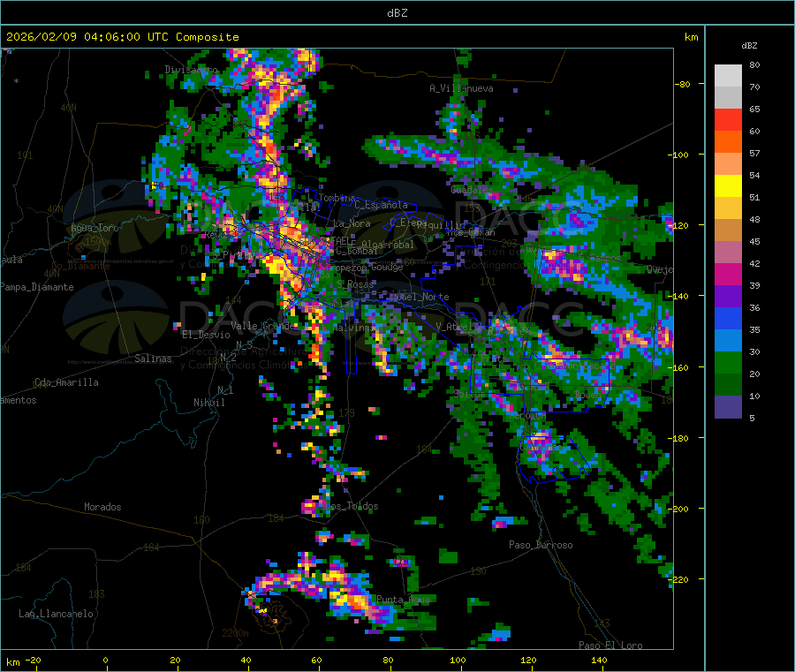Screen dimensions: 795x672
Task: Click the purple 10 dBZ legend color block
Action: (728, 407)
